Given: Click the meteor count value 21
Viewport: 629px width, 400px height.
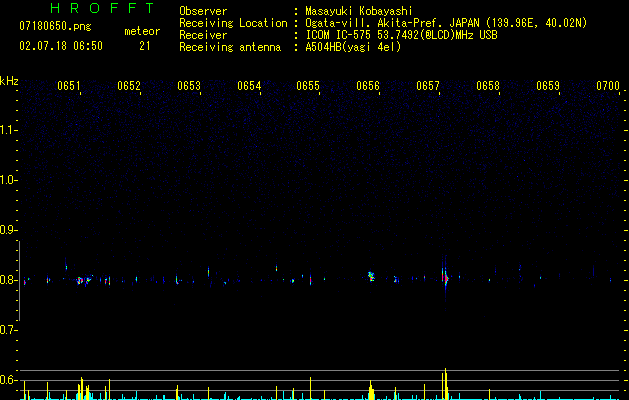Looking at the screenshot, I should point(145,46).
